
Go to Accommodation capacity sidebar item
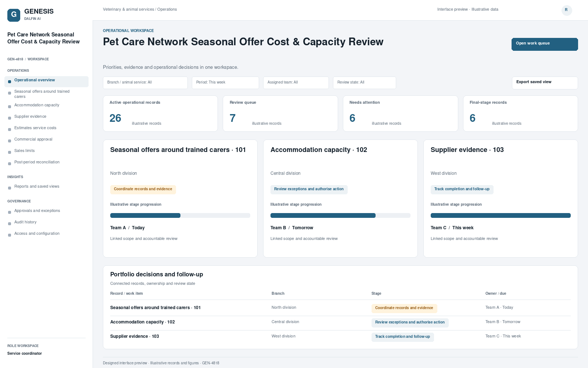tap(46, 105)
